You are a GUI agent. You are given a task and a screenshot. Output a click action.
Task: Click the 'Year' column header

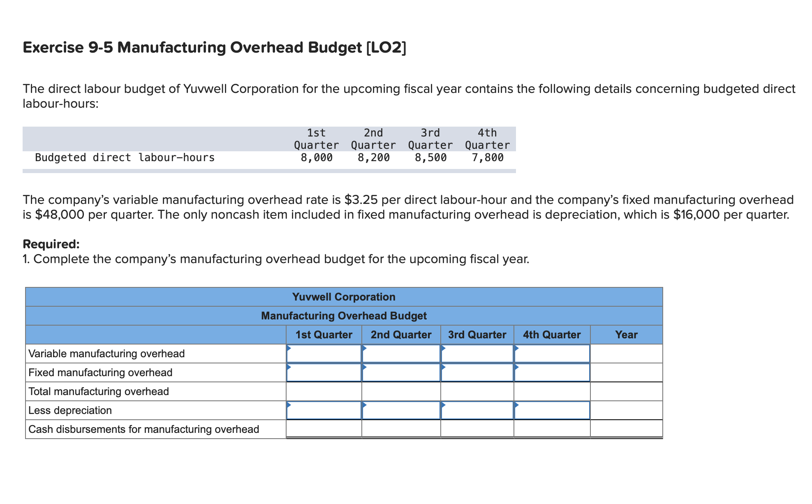coord(627,335)
